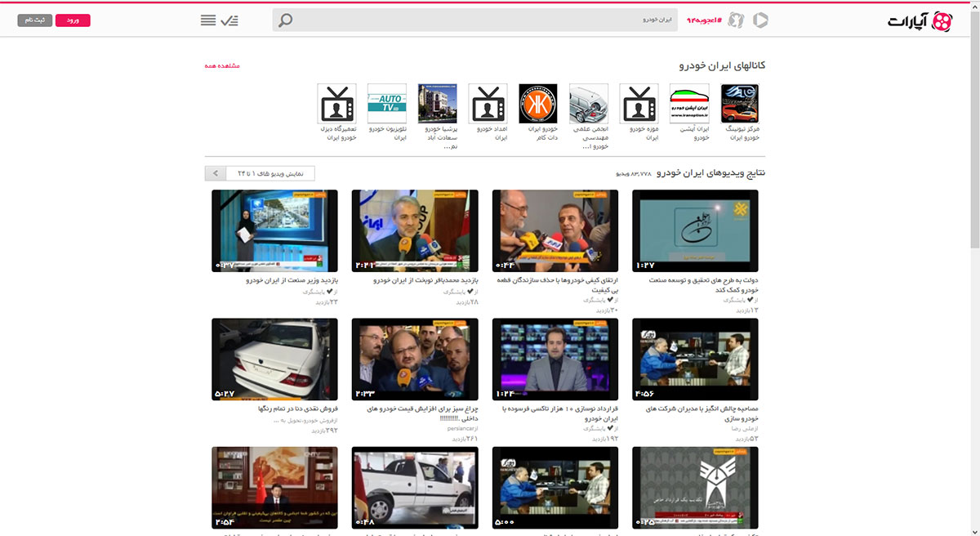Screen dimensions: 980x536
Task: Open title ارتقای کیفی خودروها
Action: coord(558,285)
